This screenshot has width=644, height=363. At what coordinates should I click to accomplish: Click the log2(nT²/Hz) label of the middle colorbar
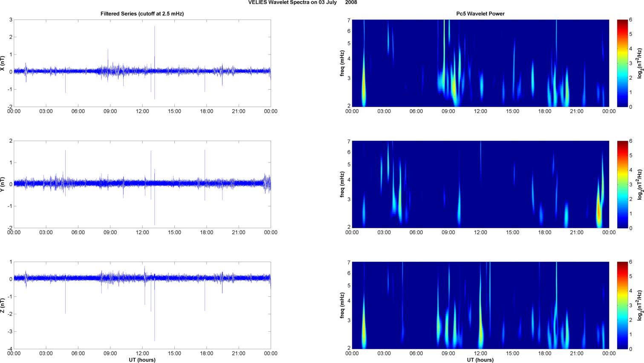(640, 184)
